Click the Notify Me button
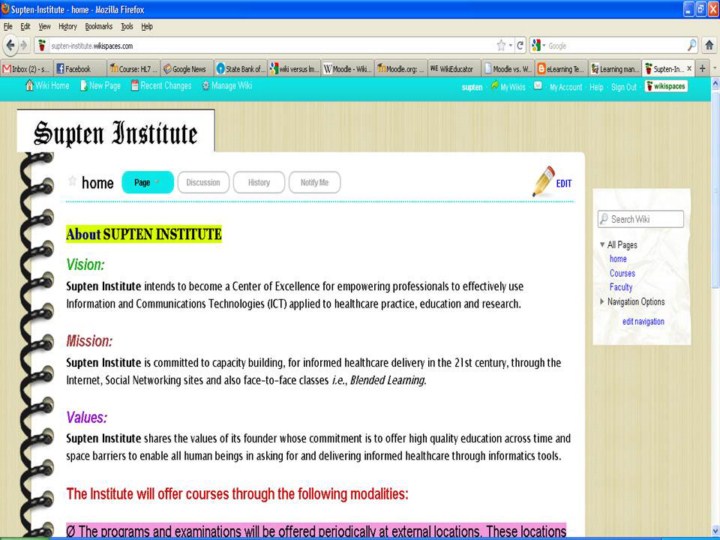The image size is (720, 540). click(x=315, y=182)
